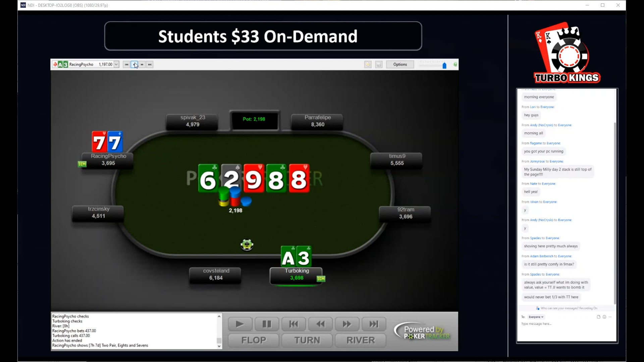Click the Turbo Kings logo
The image size is (644, 362).
tap(567, 52)
